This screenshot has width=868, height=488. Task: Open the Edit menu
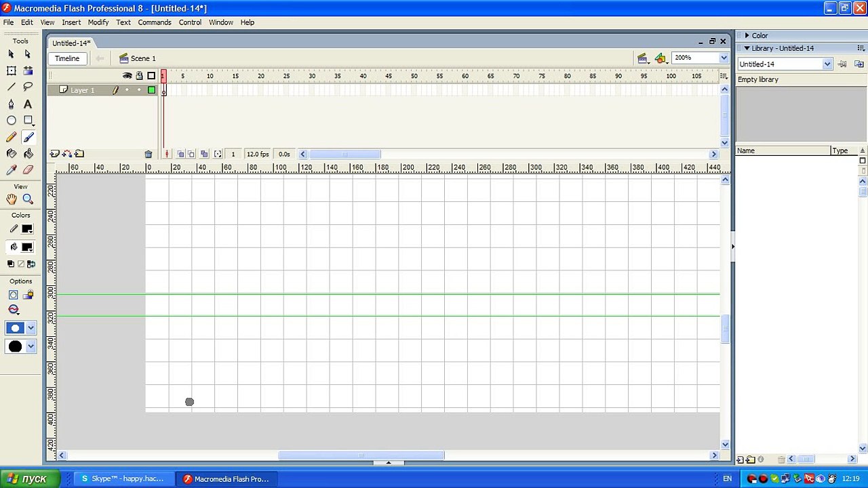[x=27, y=22]
